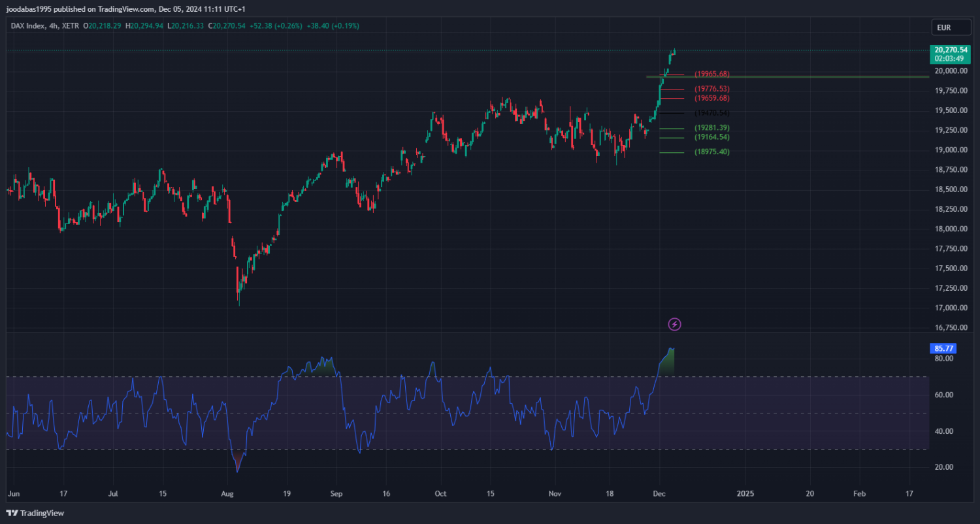Select the green level label (18975.40)
This screenshot has height=524, width=980.
point(711,152)
